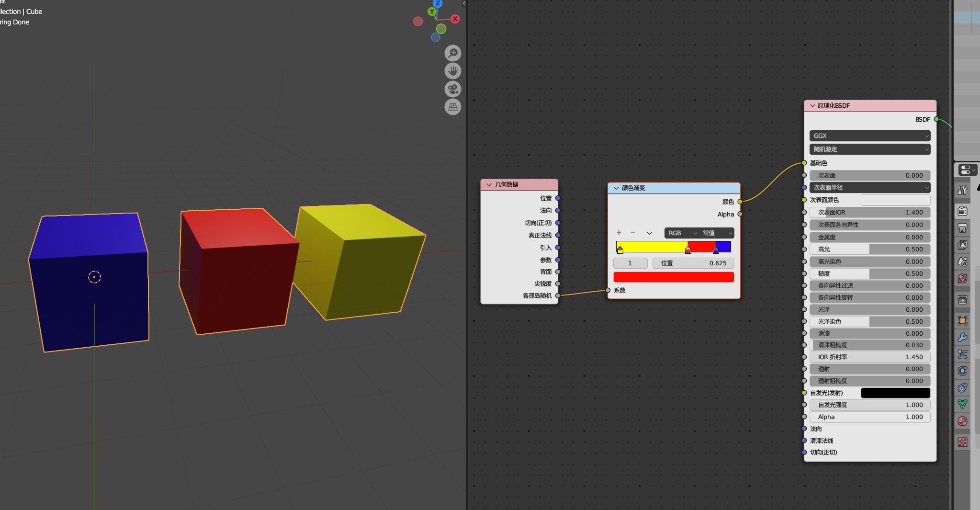
Task: Toggle perspective/orthographic view grid icon
Action: (452, 107)
